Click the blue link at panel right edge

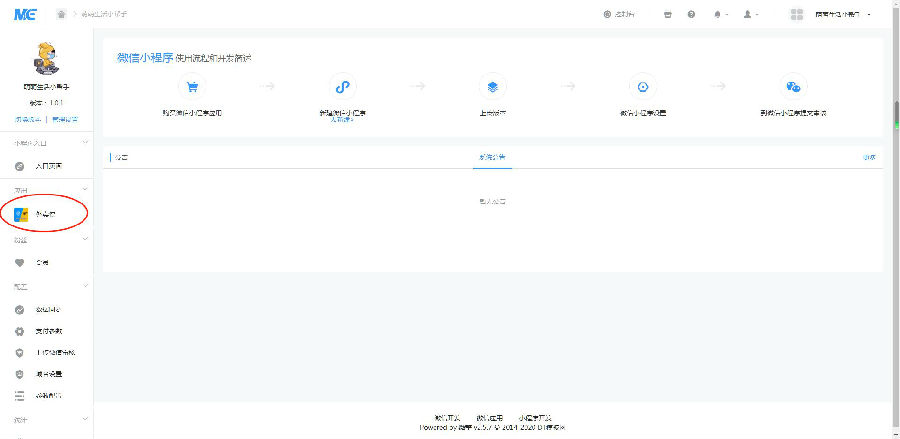coord(869,158)
